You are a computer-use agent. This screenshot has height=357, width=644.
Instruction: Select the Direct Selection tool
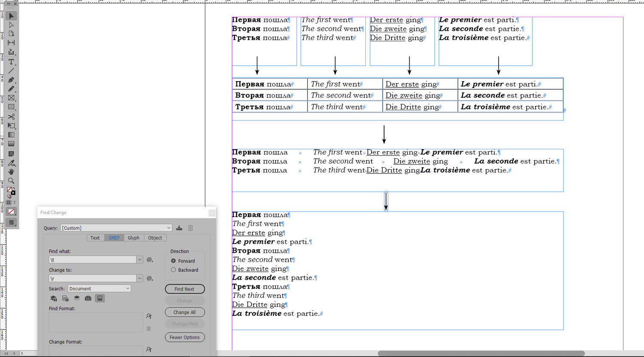coord(12,25)
